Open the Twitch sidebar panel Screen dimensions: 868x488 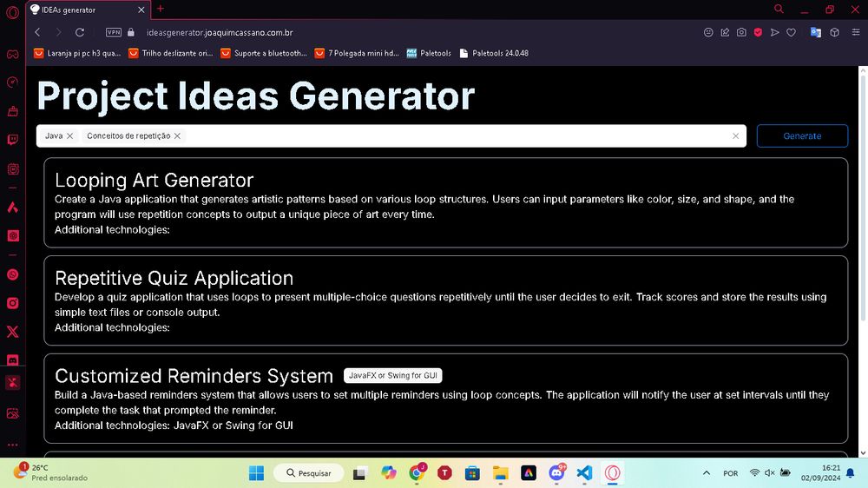pos(12,140)
